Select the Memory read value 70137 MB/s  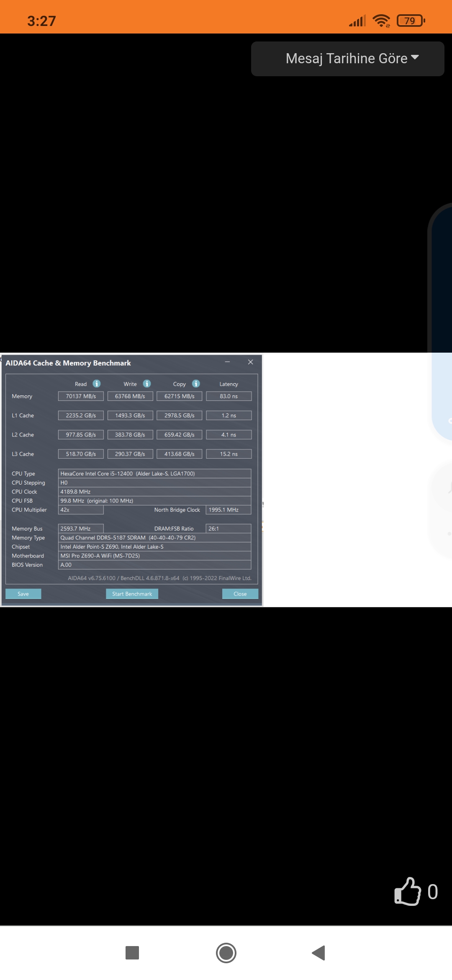[81, 396]
